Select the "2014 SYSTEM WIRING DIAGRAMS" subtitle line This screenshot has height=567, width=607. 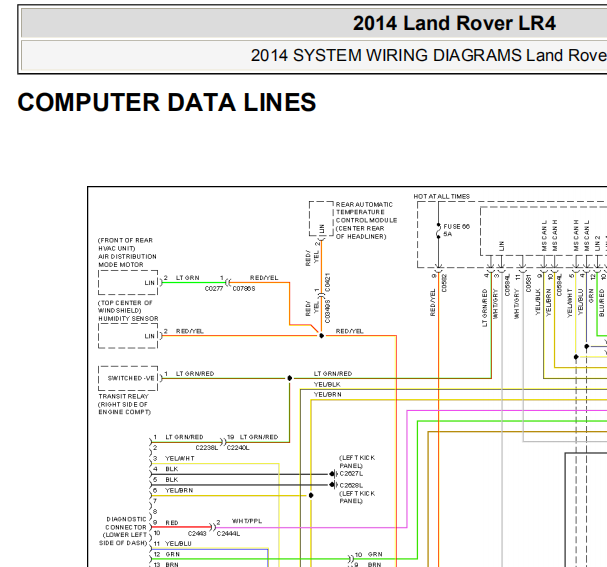click(429, 55)
